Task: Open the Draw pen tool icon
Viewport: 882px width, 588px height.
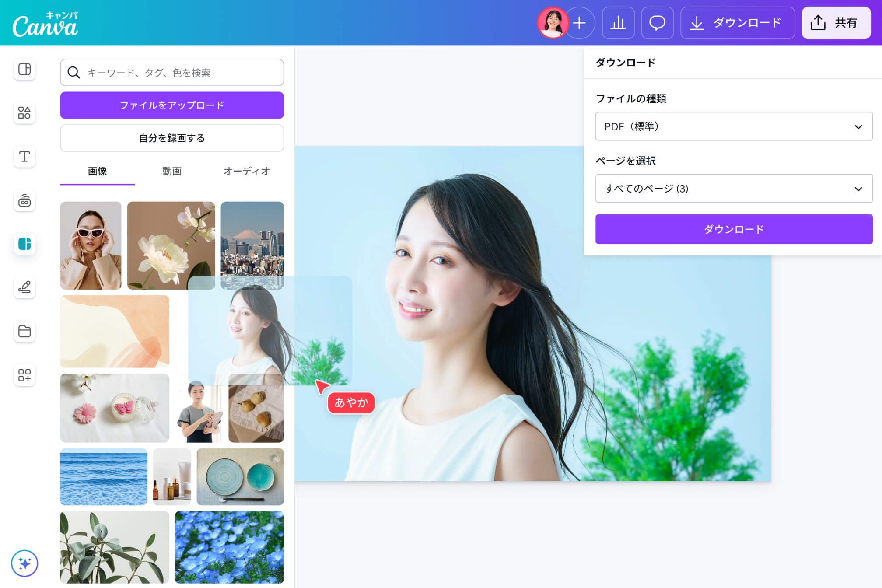Action: point(24,287)
